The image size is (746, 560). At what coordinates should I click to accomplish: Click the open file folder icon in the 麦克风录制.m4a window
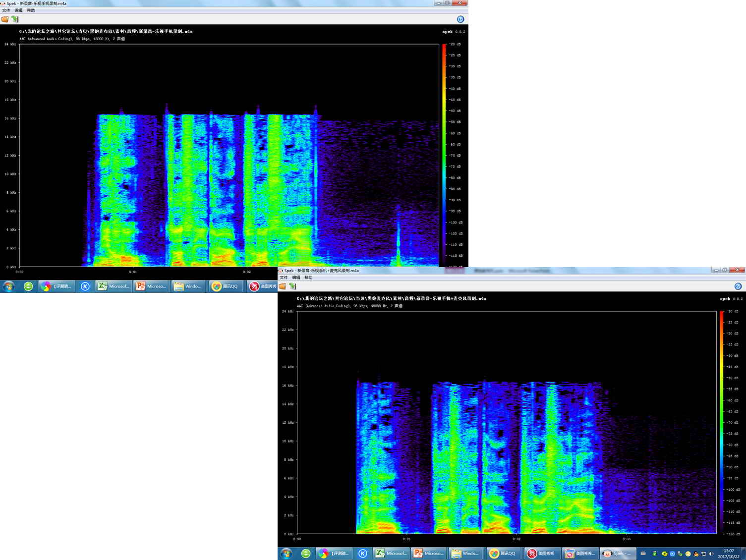click(283, 286)
